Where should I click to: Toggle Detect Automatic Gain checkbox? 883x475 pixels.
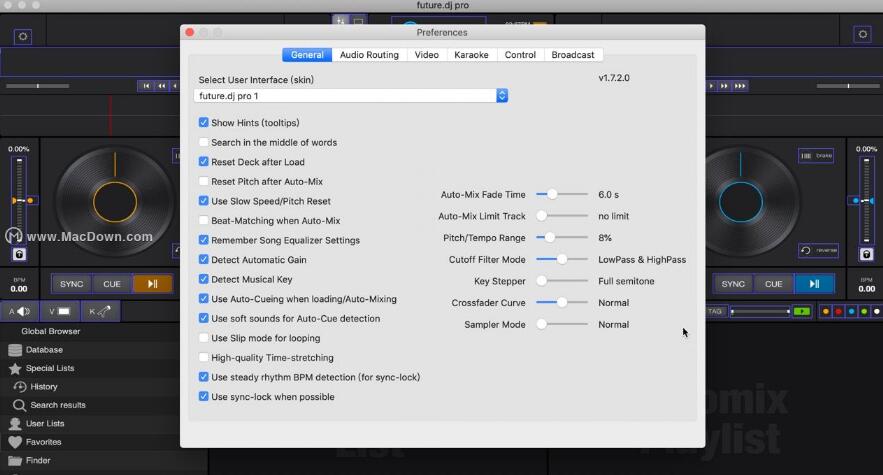coord(204,259)
